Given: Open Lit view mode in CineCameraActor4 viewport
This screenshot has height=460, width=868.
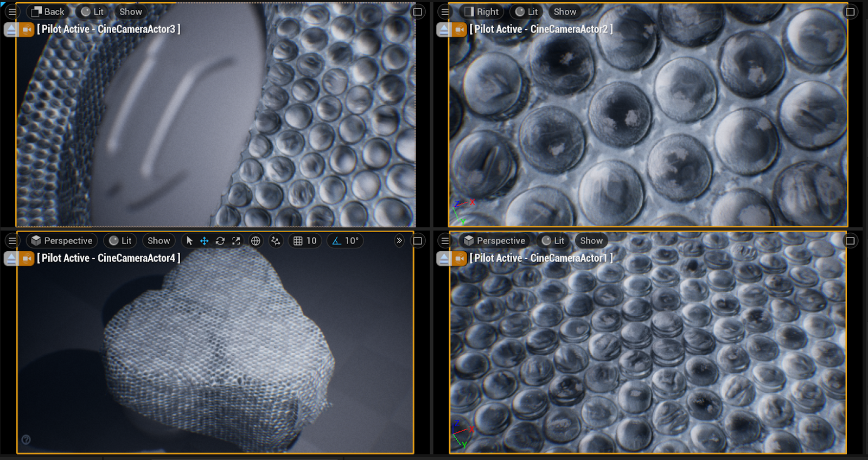Looking at the screenshot, I should (120, 240).
